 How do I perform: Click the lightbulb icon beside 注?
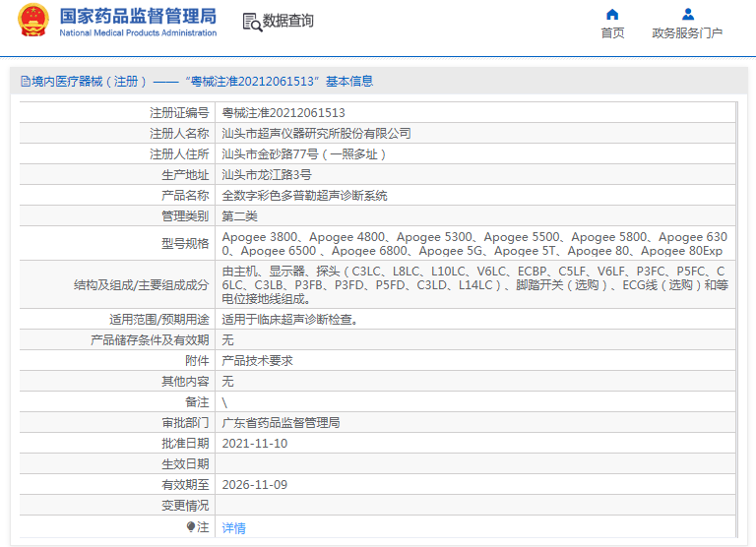(x=190, y=527)
